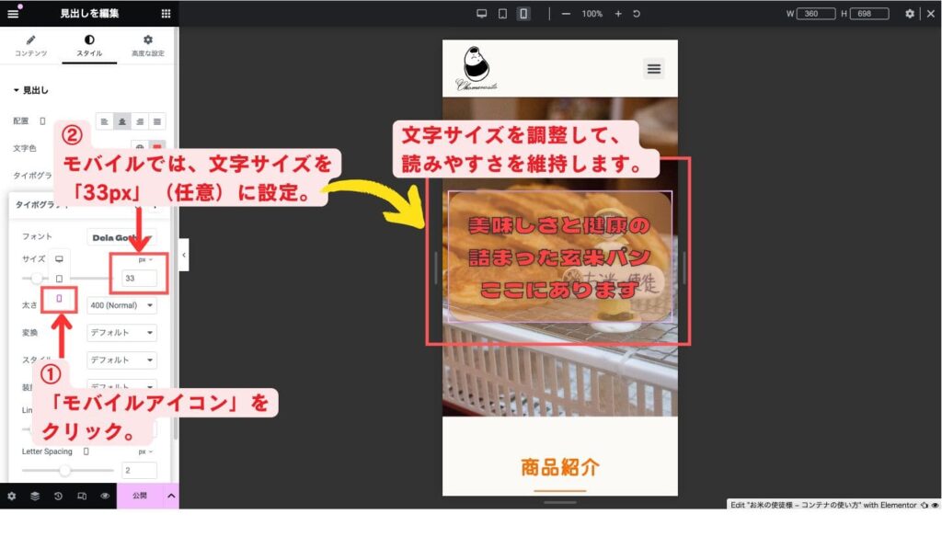Image resolution: width=942 pixels, height=560 pixels.
Task: Click the 見出しを編集 panel title
Action: pos(89,13)
